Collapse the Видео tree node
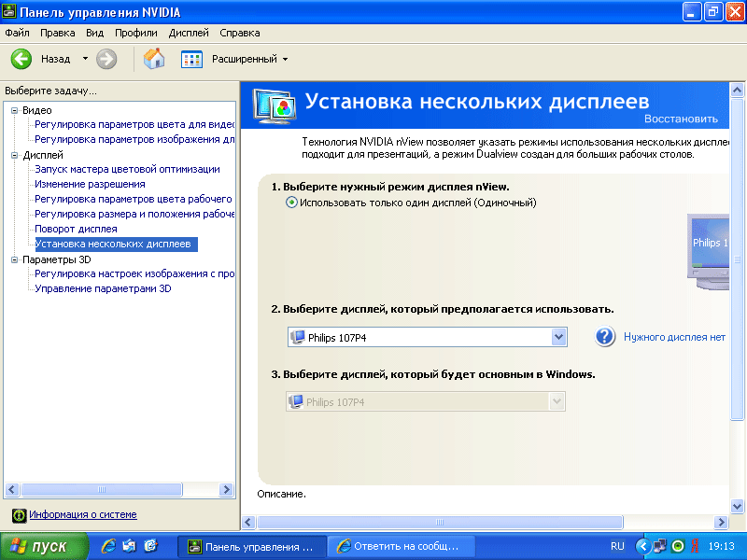 click(14, 110)
